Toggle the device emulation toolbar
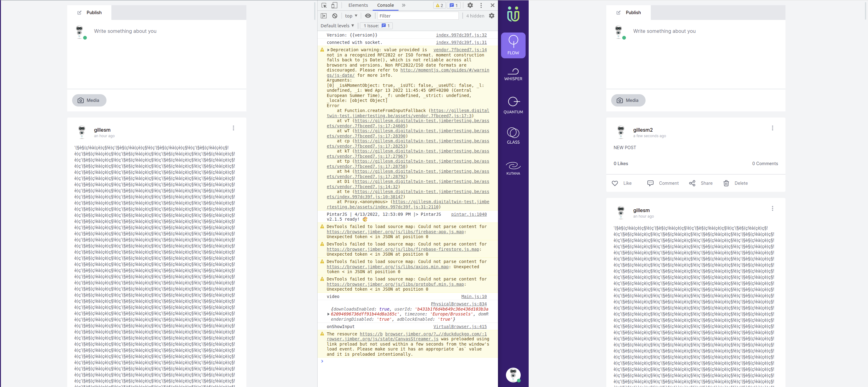868x387 pixels. pos(334,5)
